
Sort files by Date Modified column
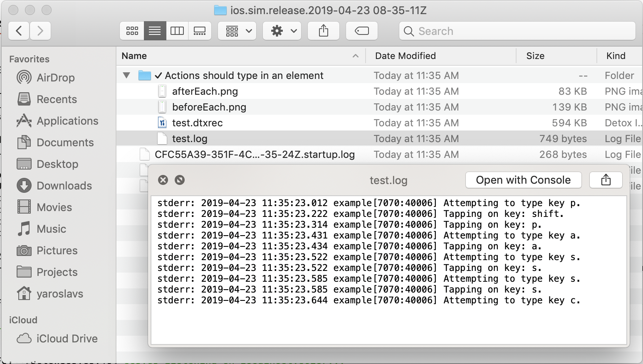pyautogui.click(x=405, y=56)
